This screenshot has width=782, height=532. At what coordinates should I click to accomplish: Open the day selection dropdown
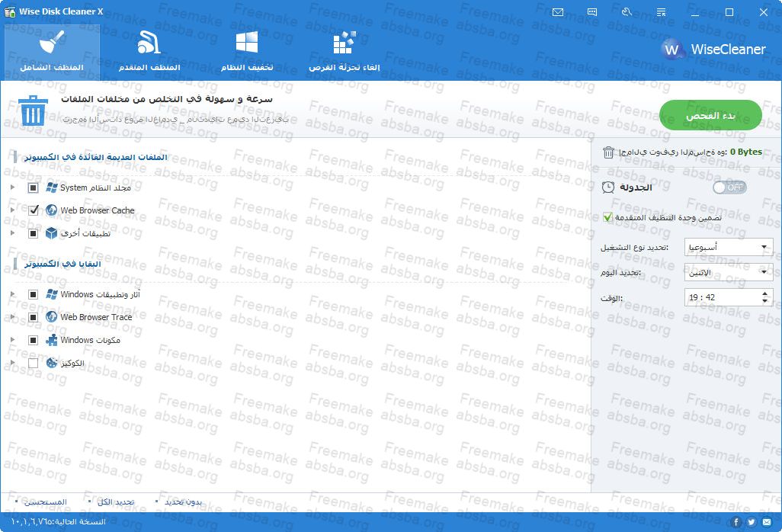(x=728, y=272)
